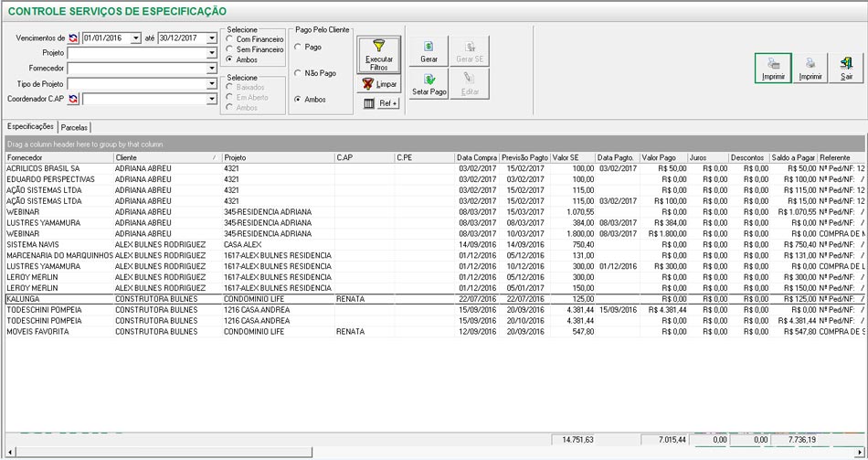Click the 131,00 Valor SE cell
The height and width of the screenshot is (460, 868).
point(572,255)
